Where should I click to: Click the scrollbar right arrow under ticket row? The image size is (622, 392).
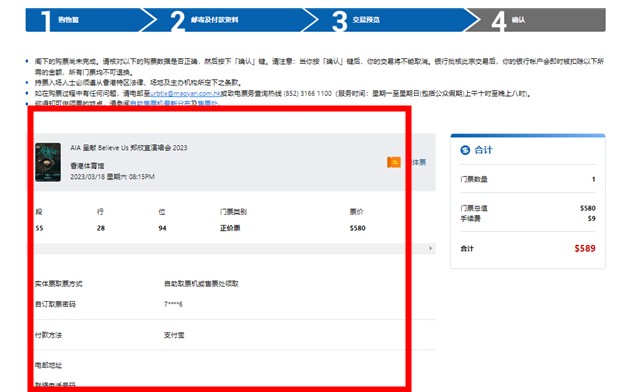point(430,248)
